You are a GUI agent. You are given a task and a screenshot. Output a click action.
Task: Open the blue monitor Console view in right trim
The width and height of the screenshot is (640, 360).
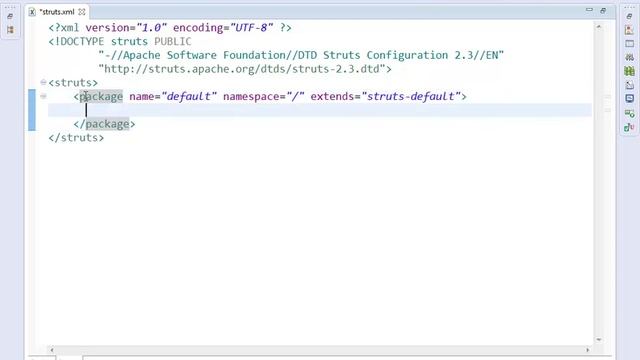(629, 98)
